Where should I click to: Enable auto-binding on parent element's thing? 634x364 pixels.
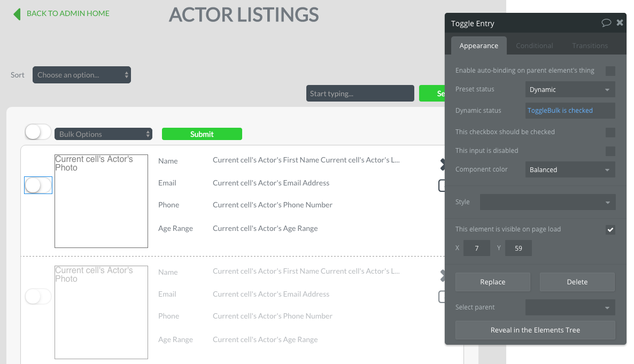(610, 71)
